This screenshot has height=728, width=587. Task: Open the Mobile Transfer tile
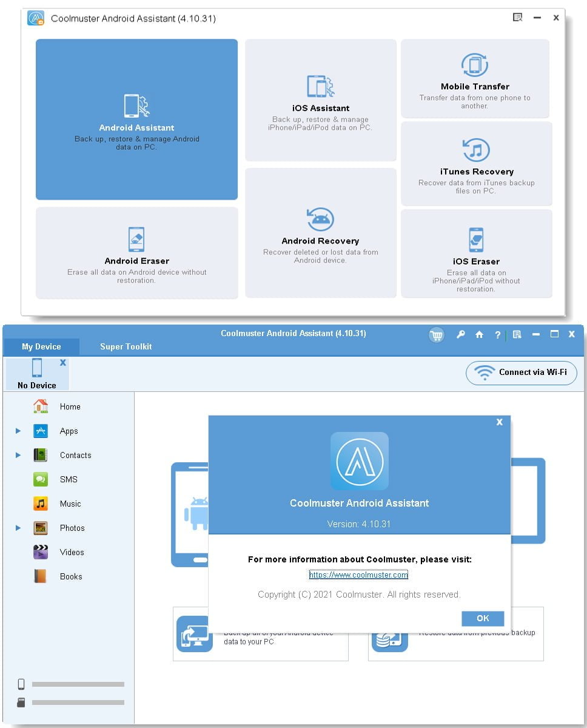coord(475,78)
